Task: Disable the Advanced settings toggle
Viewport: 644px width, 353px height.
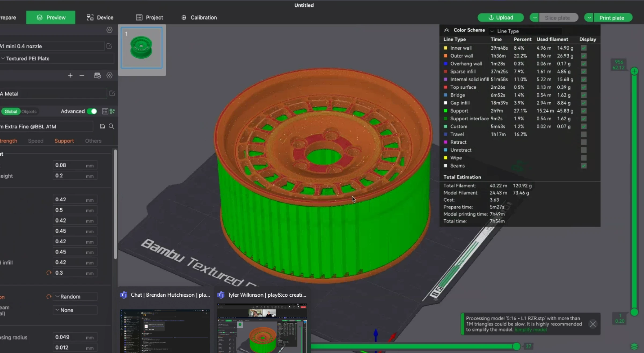Action: pos(92,111)
